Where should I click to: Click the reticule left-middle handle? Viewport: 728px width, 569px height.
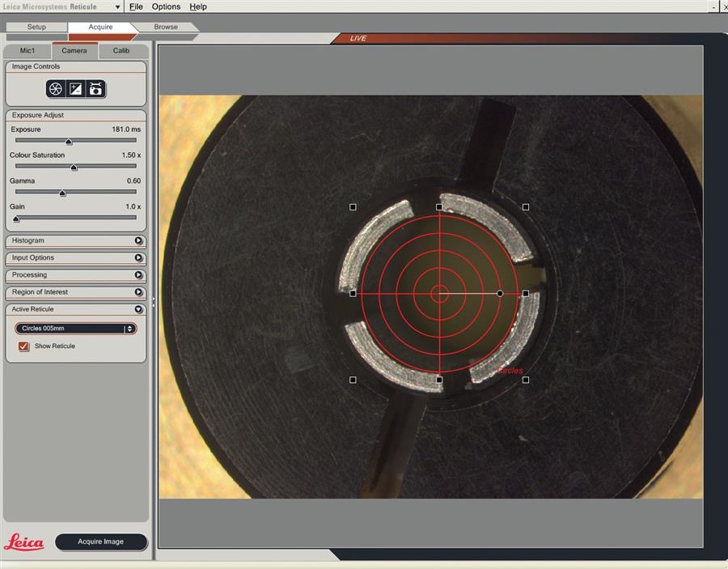pyautogui.click(x=353, y=294)
